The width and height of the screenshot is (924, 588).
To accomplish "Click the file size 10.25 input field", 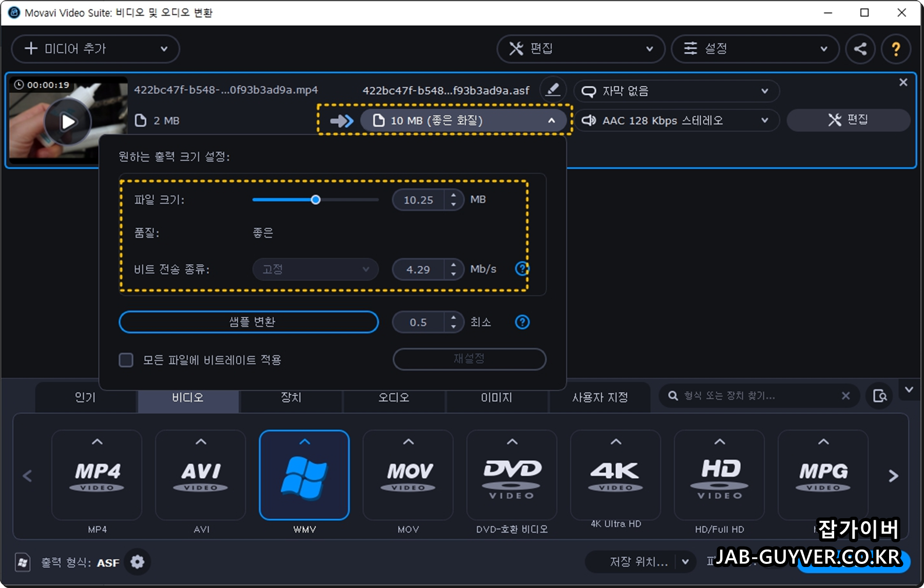I will click(418, 200).
